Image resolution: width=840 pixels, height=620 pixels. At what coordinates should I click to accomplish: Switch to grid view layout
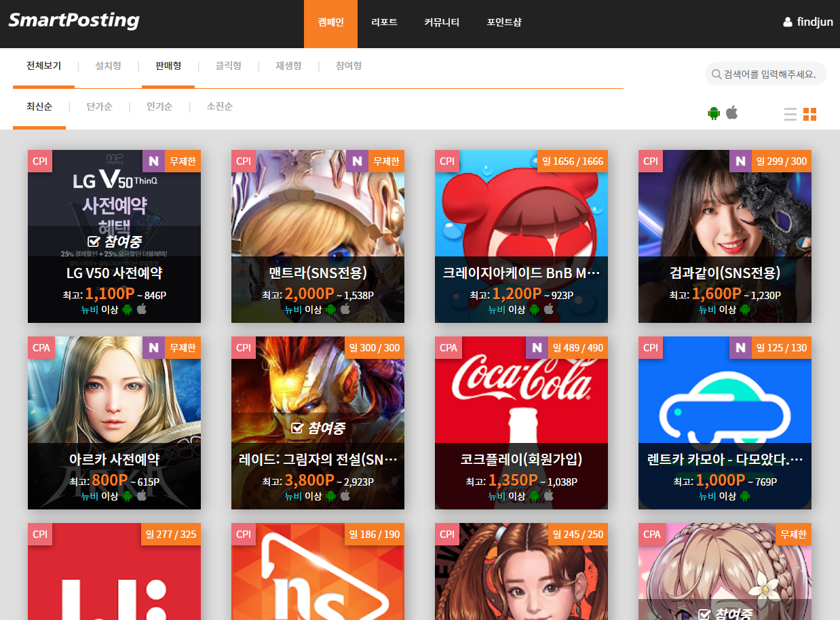point(810,114)
